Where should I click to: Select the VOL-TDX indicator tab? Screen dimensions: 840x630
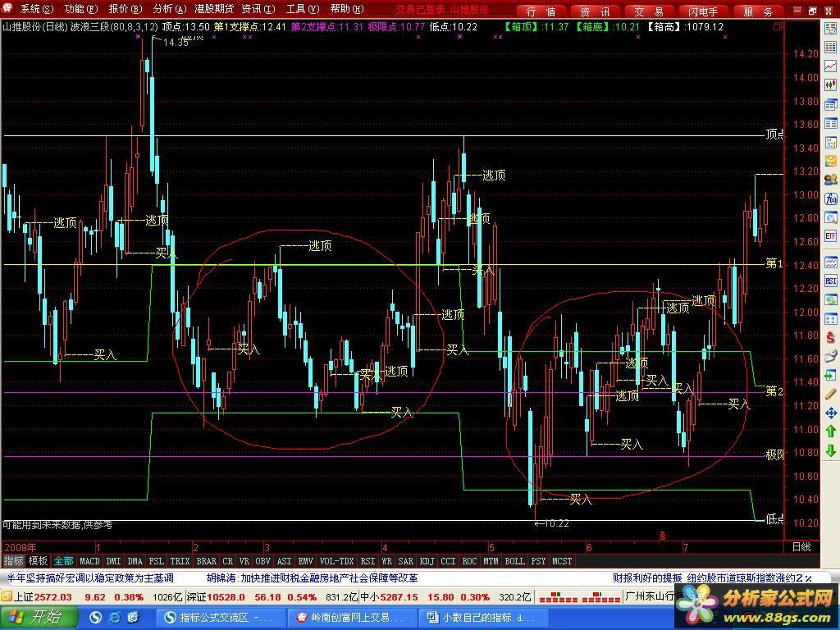336,561
